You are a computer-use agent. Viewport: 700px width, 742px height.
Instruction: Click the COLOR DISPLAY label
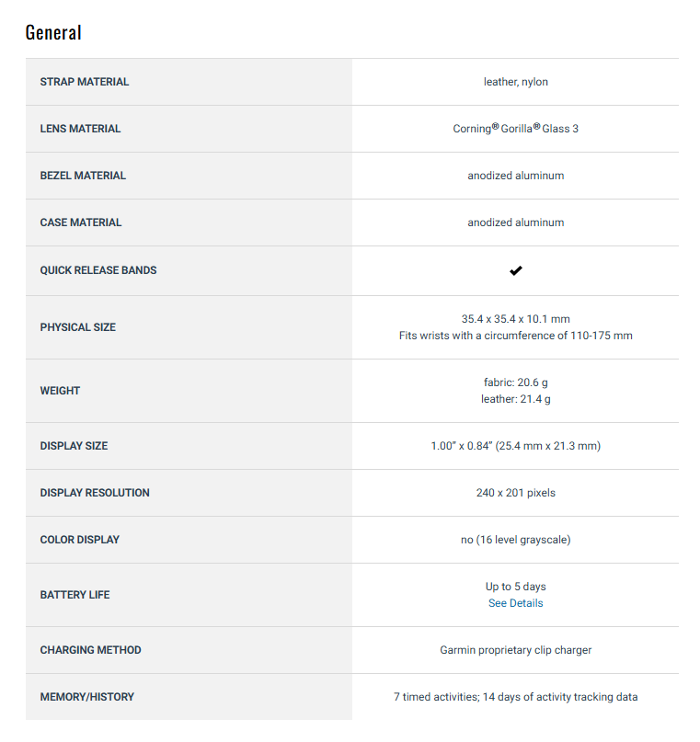click(79, 540)
